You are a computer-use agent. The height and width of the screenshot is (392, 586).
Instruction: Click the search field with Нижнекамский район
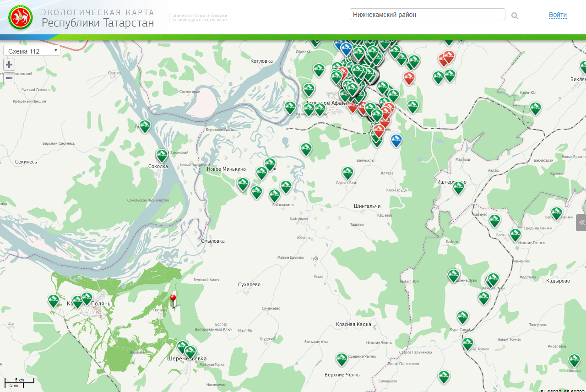(x=427, y=15)
